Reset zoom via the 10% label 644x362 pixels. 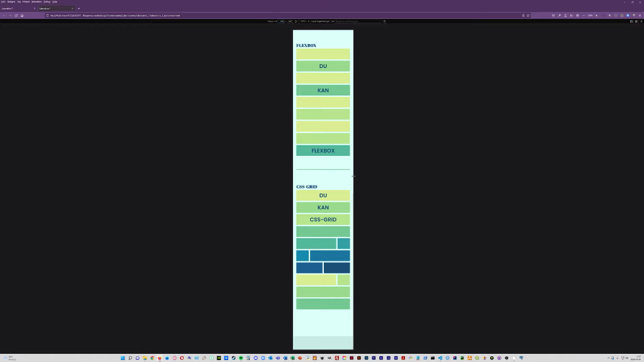[590, 16]
